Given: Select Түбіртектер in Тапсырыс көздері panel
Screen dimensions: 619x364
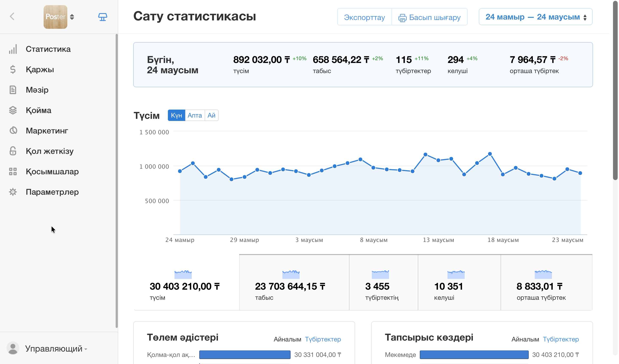Looking at the screenshot, I should click(x=561, y=340).
